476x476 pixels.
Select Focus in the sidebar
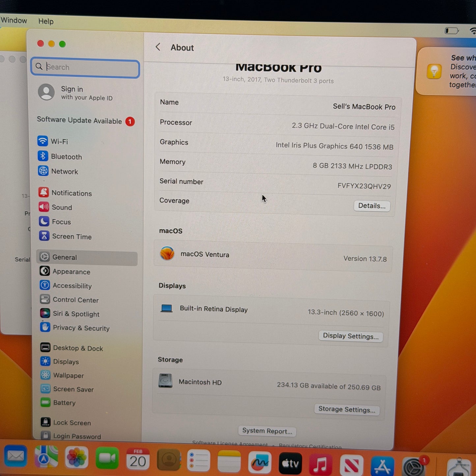coord(55,222)
